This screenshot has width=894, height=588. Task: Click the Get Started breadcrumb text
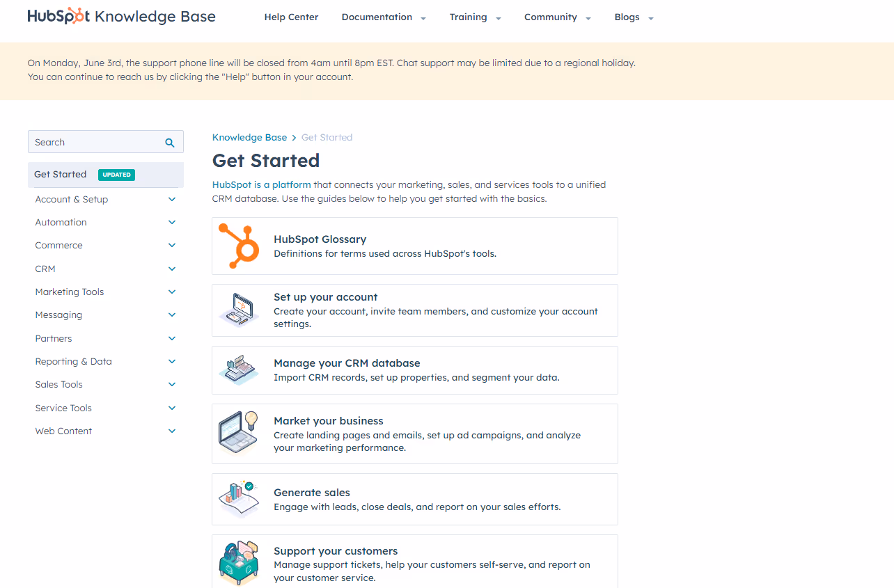[327, 137]
